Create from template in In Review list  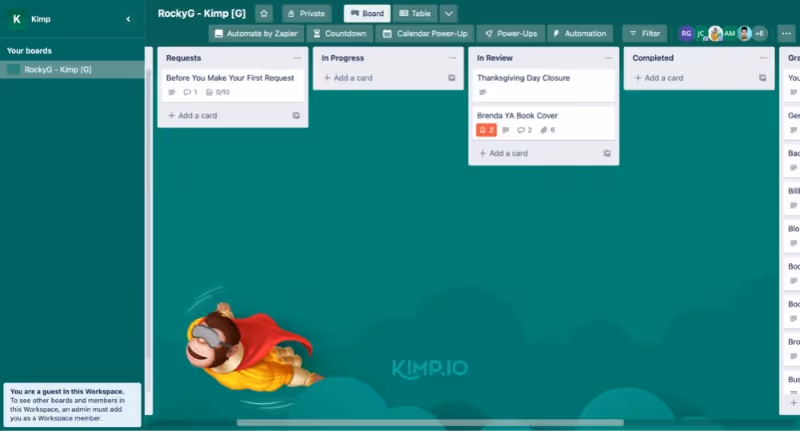(607, 154)
